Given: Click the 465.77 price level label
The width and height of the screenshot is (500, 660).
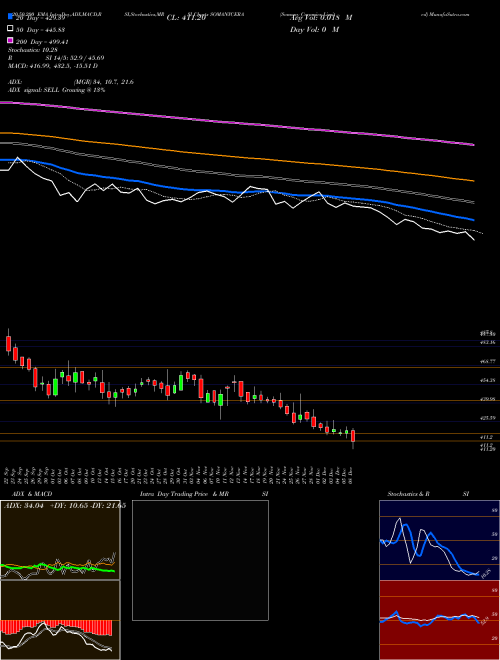Looking at the screenshot, I should pyautogui.click(x=489, y=361).
